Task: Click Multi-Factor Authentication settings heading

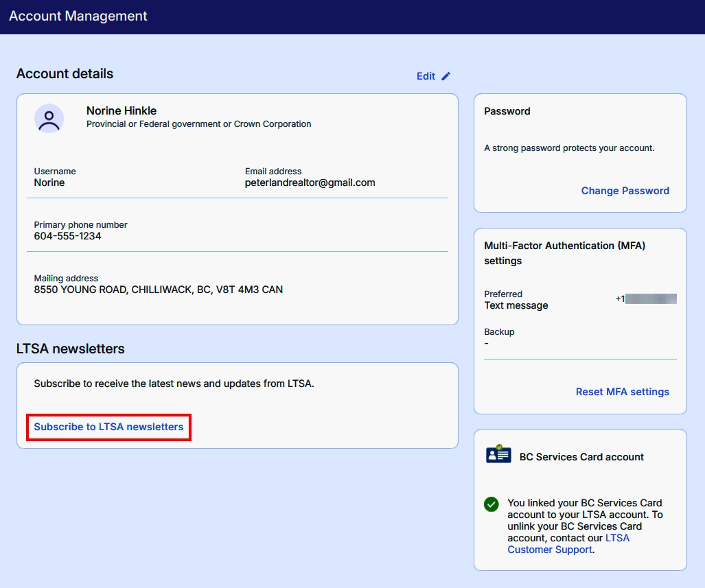Action: (565, 253)
